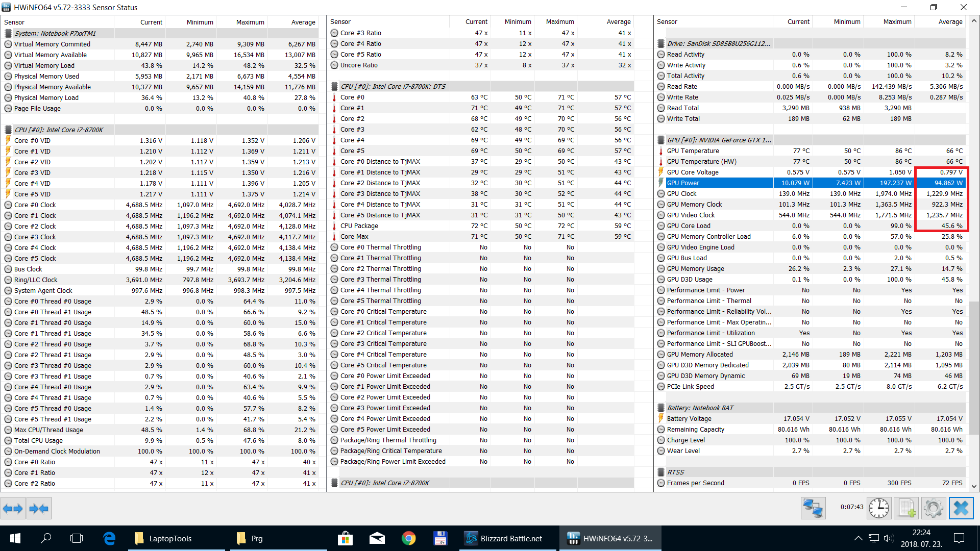Screen dimensions: 980x551
Task: Select the Wear Level row
Action: [x=812, y=450]
